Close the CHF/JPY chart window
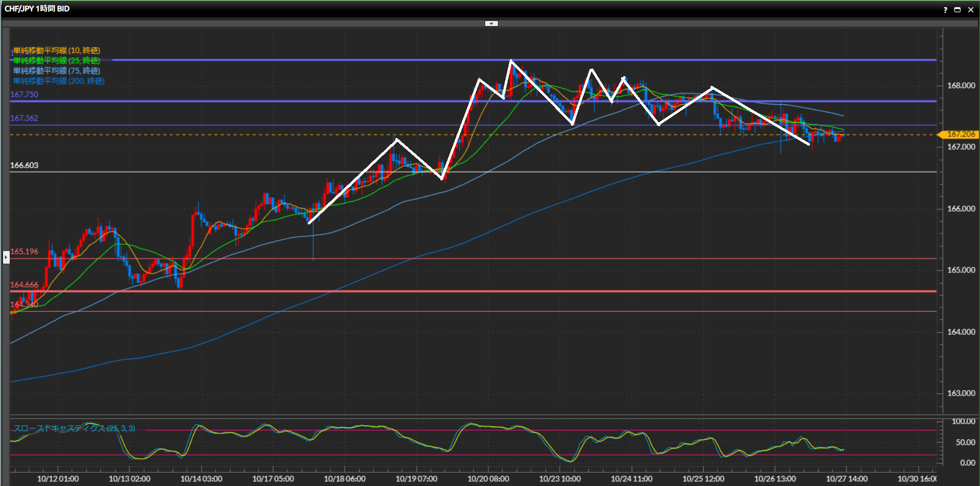This screenshot has height=486, width=980. click(971, 10)
